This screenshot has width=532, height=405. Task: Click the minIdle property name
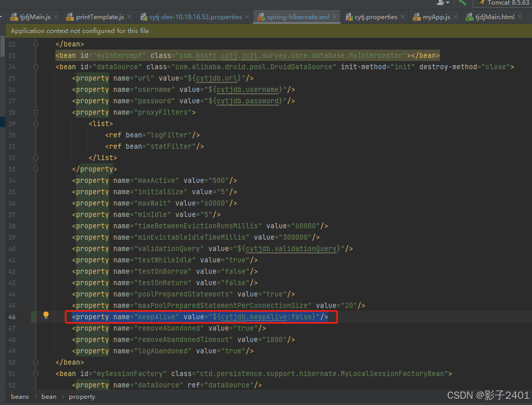[x=153, y=214]
